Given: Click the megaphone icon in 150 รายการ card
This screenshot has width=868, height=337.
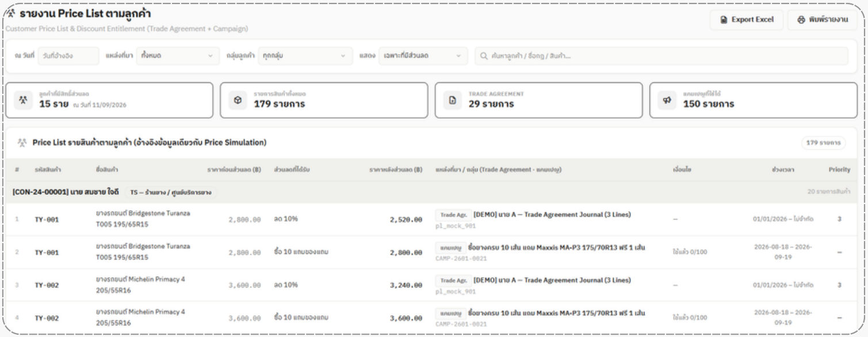Looking at the screenshot, I should (x=667, y=100).
